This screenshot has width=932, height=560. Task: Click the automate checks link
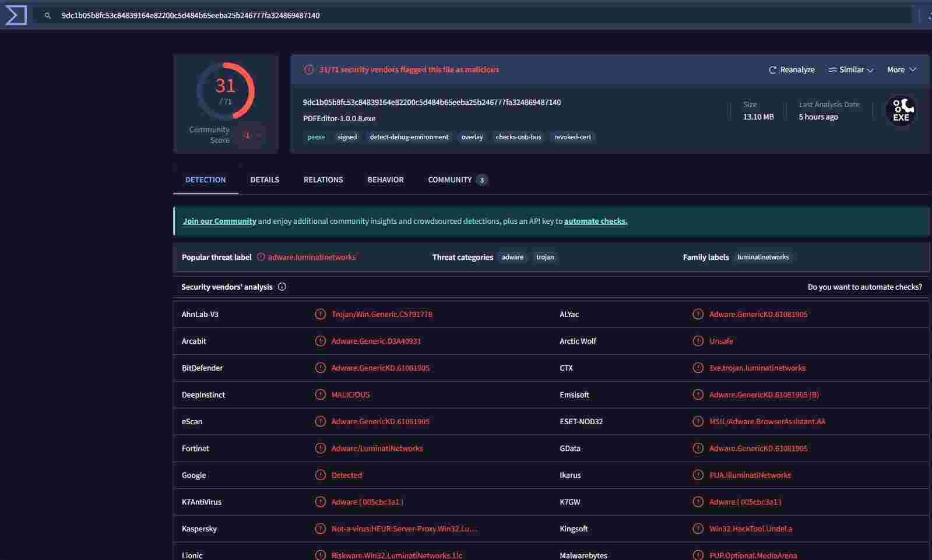[595, 221]
